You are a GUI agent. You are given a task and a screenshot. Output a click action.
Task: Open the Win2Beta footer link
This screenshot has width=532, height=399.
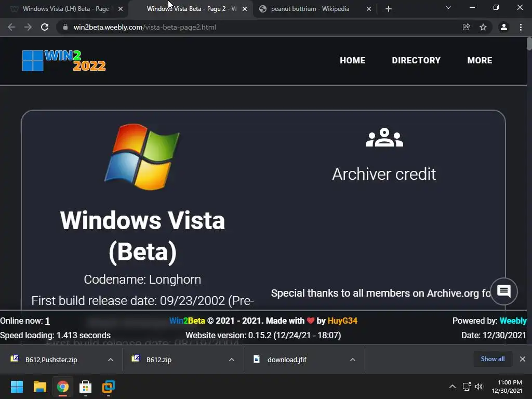[x=187, y=321]
